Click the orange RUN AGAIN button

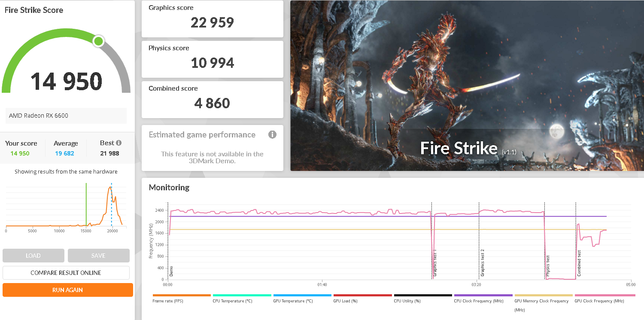point(68,290)
